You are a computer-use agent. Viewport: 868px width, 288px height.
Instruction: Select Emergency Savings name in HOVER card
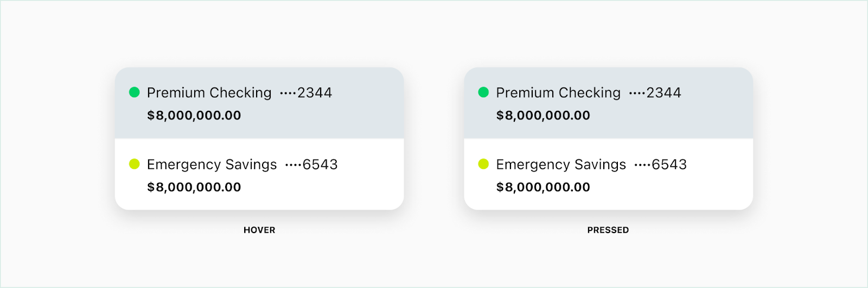coord(212,165)
